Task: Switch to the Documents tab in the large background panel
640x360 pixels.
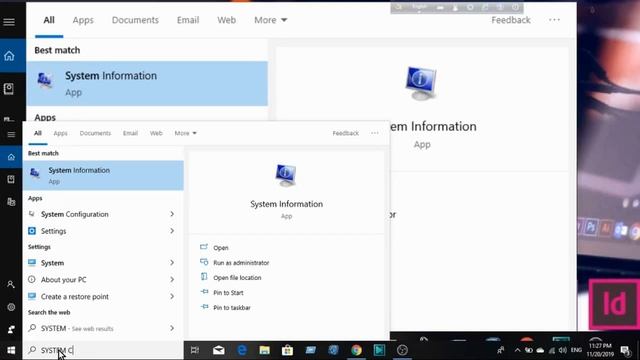Action: pyautogui.click(x=135, y=20)
